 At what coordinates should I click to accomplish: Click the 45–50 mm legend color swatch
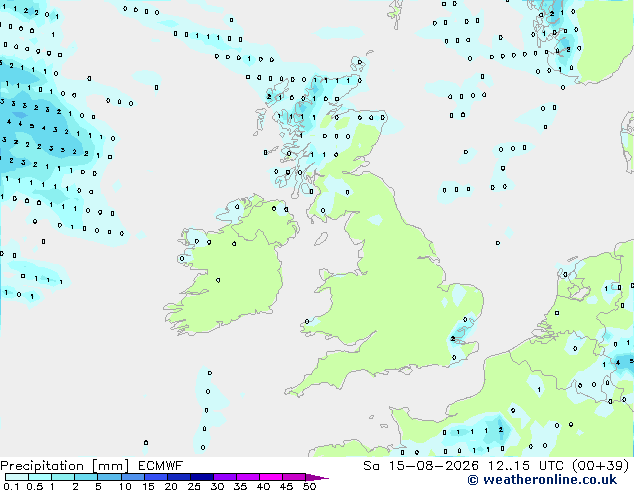[294, 477]
